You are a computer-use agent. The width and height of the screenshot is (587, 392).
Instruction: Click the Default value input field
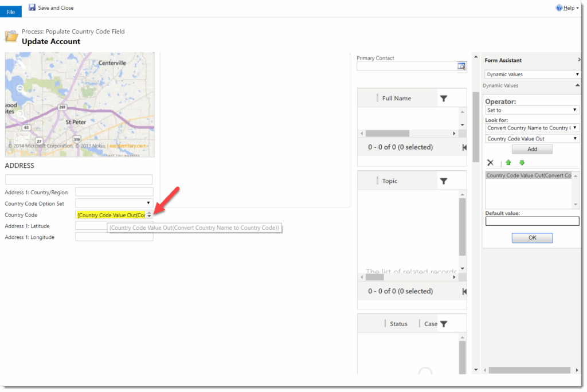[x=532, y=221]
